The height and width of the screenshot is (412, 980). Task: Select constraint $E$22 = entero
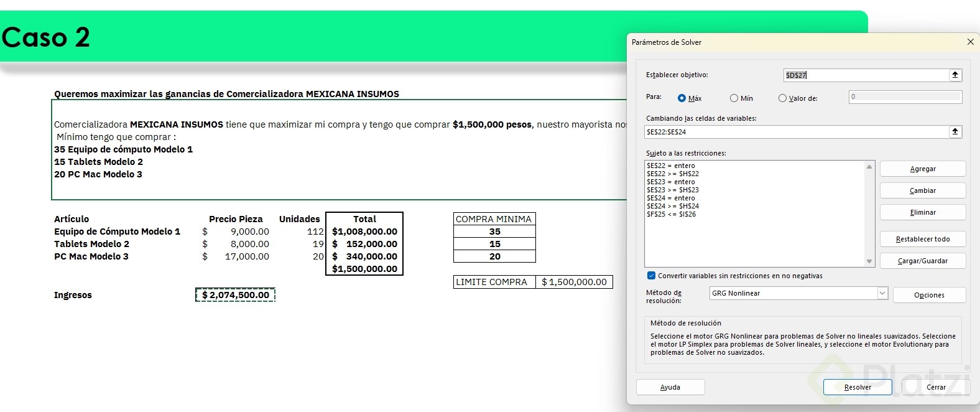pos(671,166)
